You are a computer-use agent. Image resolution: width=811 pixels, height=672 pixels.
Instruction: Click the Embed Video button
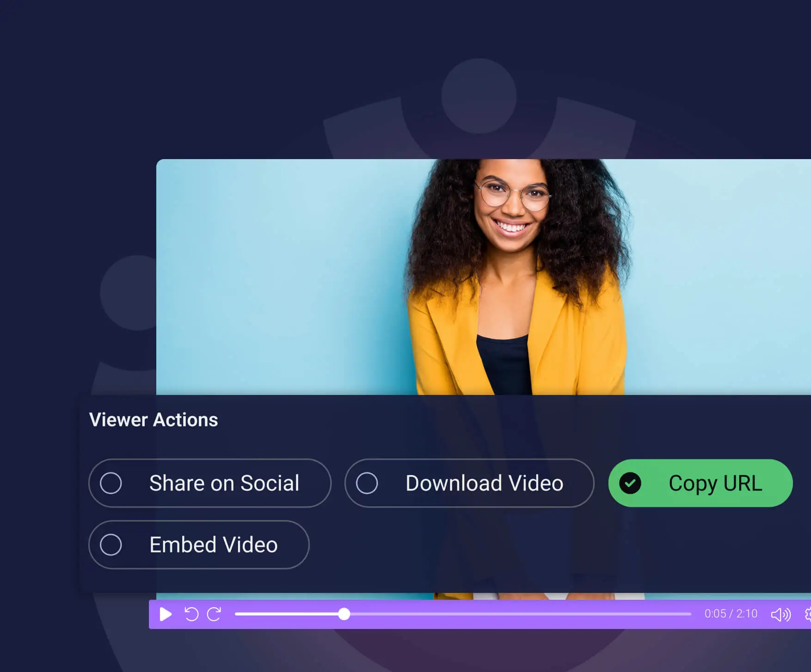(x=199, y=545)
